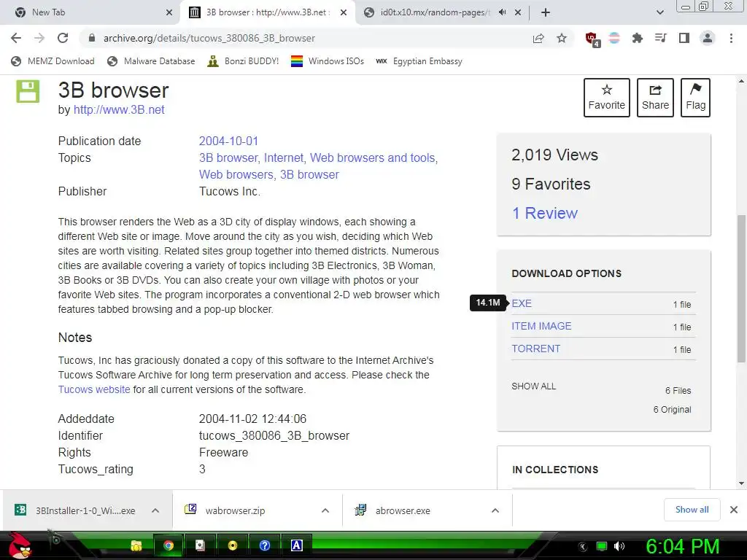Image resolution: width=747 pixels, height=560 pixels.
Task: Open the ITEM IMAGE download option
Action: [x=541, y=326]
